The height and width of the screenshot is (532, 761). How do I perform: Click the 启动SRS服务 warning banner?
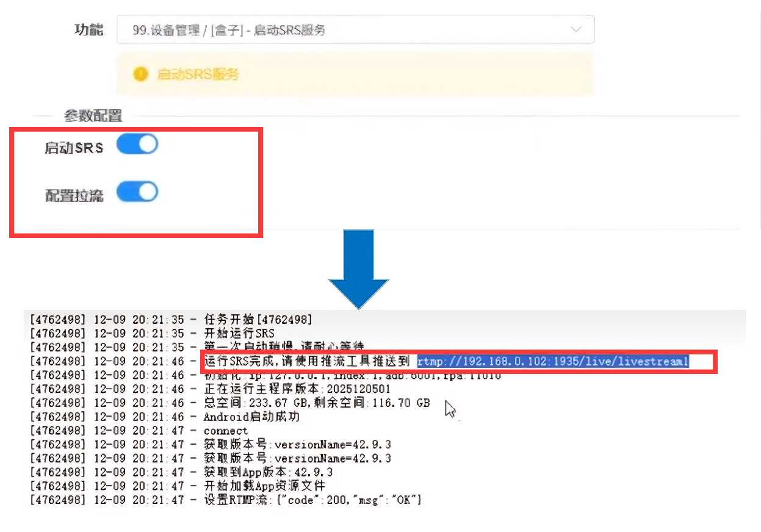[x=357, y=74]
